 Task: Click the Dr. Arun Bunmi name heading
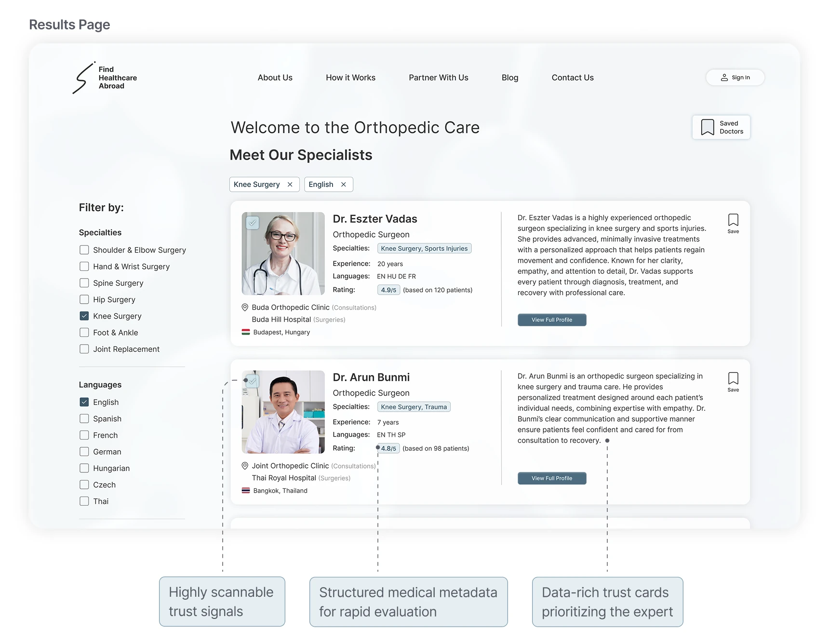tap(371, 377)
